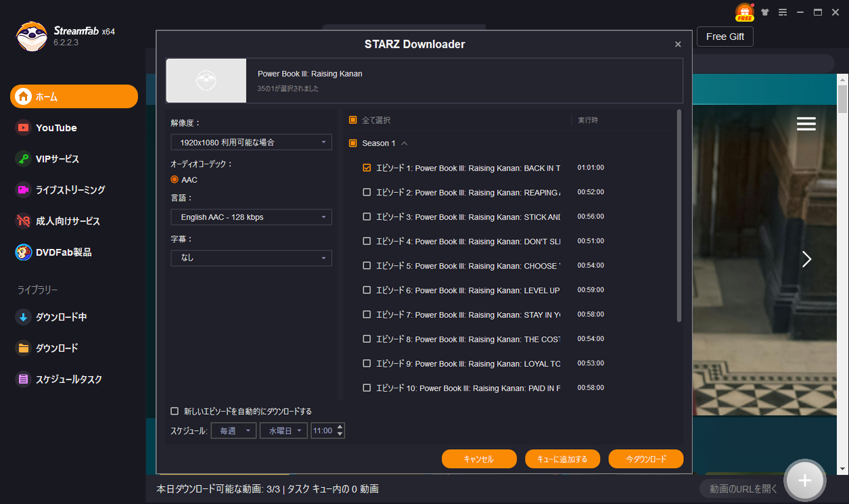This screenshot has width=849, height=504.
Task: Click the キャンセル button
Action: coord(479,459)
